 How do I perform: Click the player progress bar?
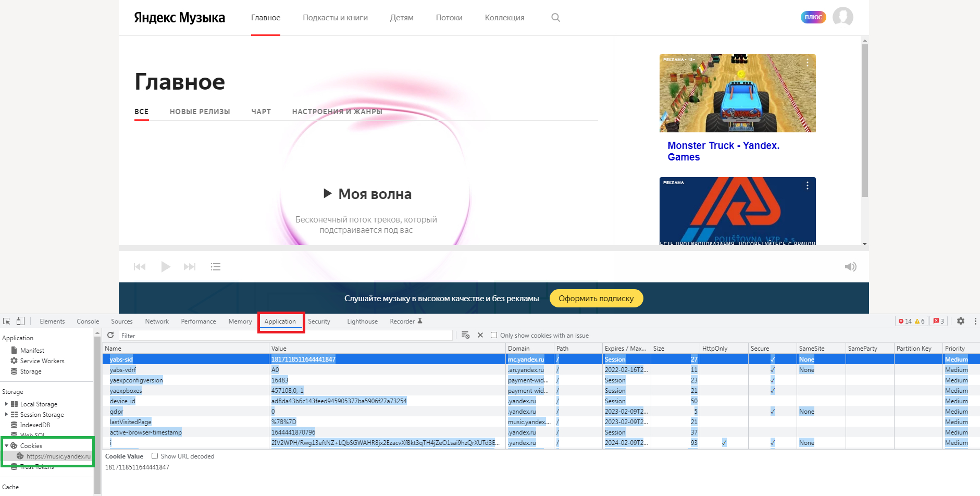pos(494,248)
